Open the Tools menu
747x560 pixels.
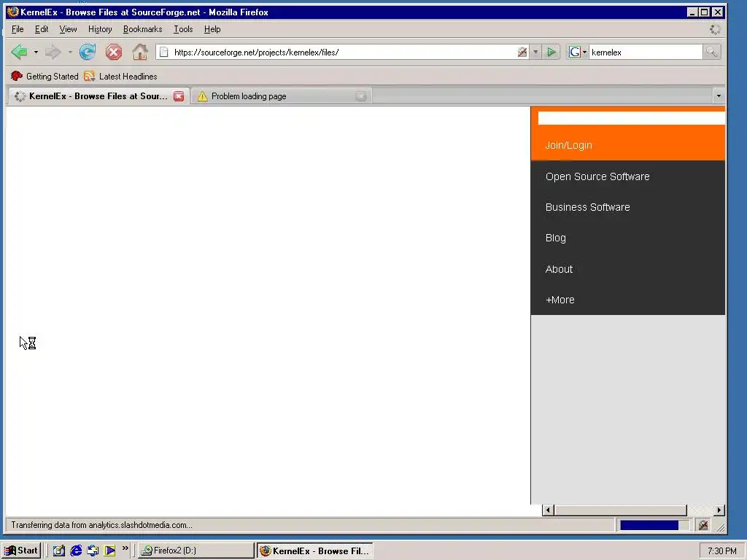coord(183,29)
